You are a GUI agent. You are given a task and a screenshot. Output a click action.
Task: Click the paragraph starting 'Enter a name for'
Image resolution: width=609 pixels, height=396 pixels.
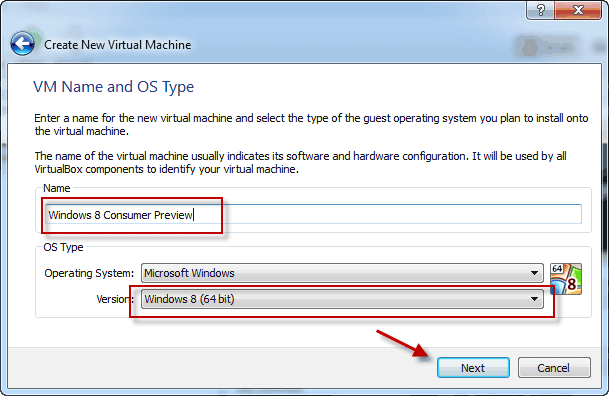(x=311, y=125)
